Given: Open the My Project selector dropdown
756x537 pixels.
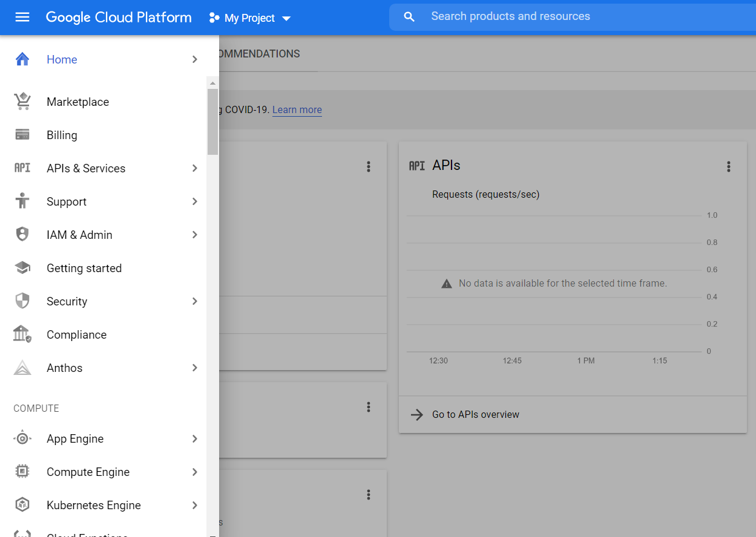Looking at the screenshot, I should coord(250,18).
